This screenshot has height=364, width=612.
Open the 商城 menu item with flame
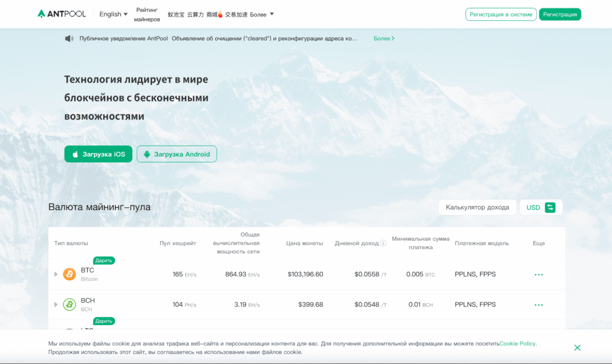[x=215, y=14]
